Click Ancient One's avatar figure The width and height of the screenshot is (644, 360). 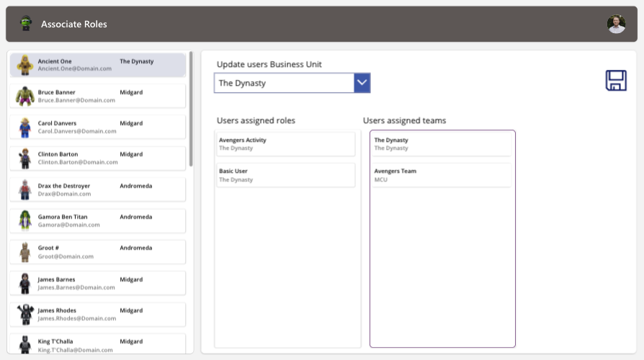click(x=25, y=65)
